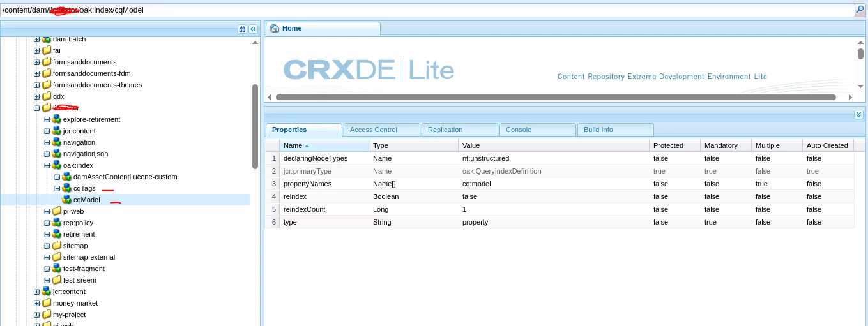Expand the navigation node
868x326 pixels.
(47, 142)
